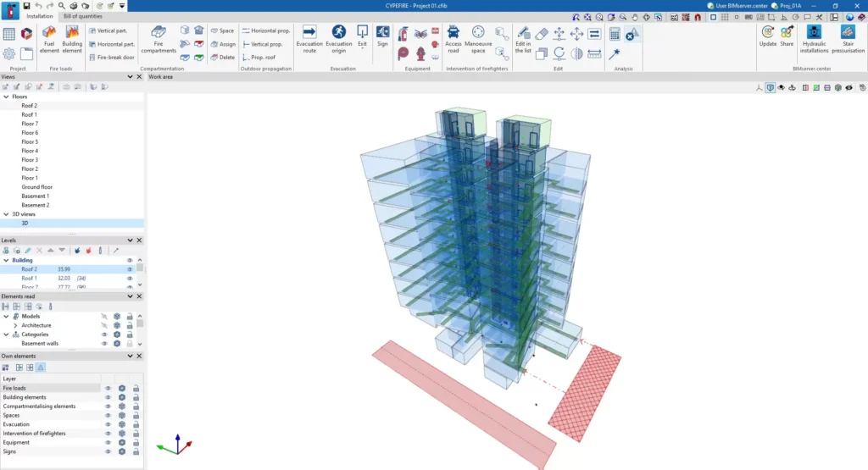Close the Views panel
This screenshot has height=470, width=868.
(139, 77)
